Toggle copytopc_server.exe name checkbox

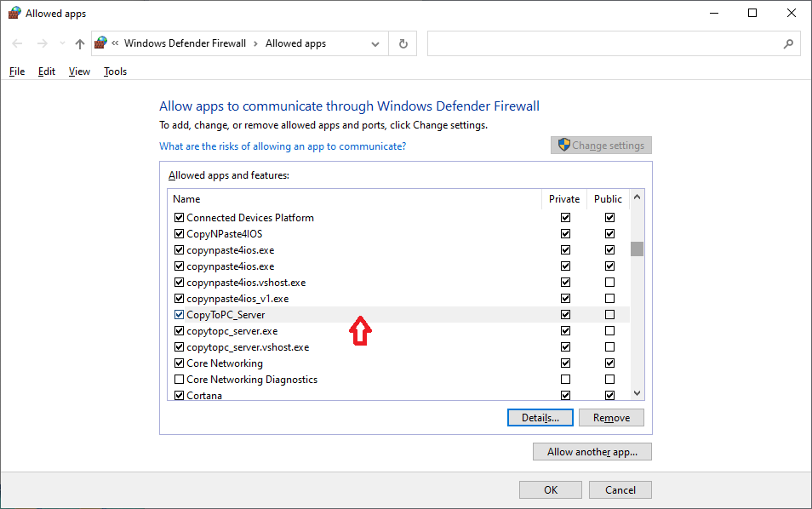(180, 330)
